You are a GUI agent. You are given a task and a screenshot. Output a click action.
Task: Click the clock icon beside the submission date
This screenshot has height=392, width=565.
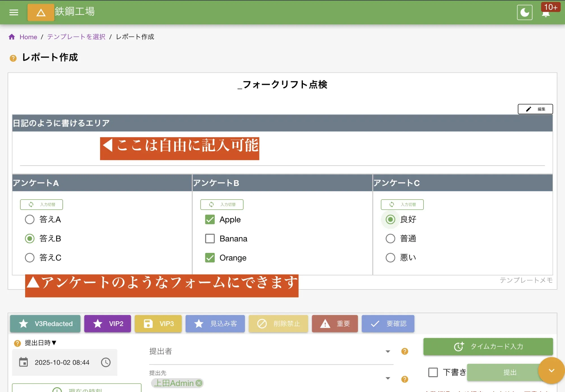106,362
